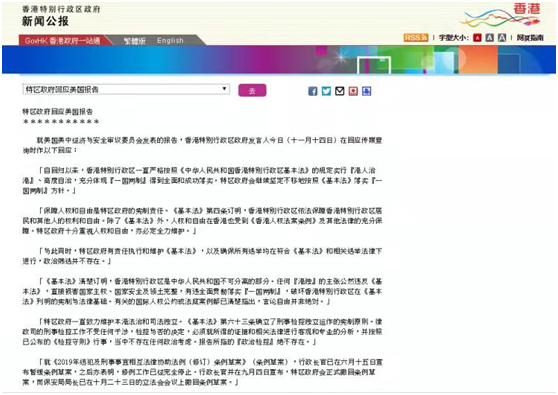Open the GovHK 香港政府一站通 tab

click(x=63, y=41)
